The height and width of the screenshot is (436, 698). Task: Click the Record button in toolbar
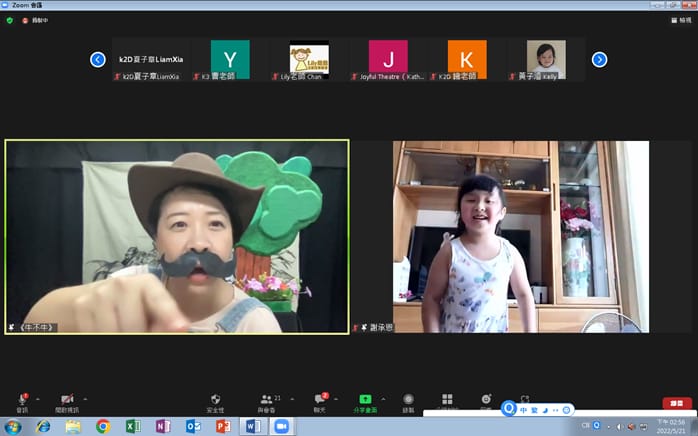pyautogui.click(x=408, y=403)
